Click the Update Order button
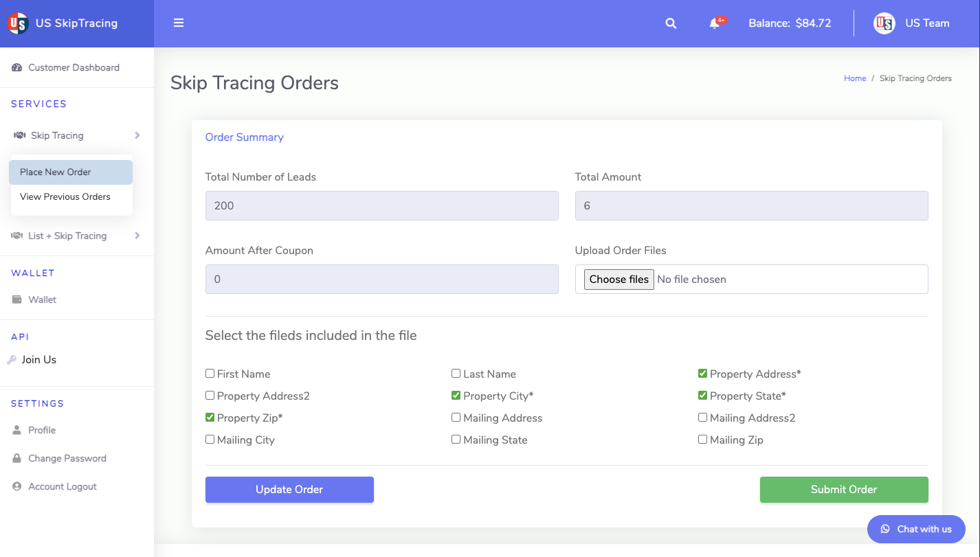 (289, 490)
